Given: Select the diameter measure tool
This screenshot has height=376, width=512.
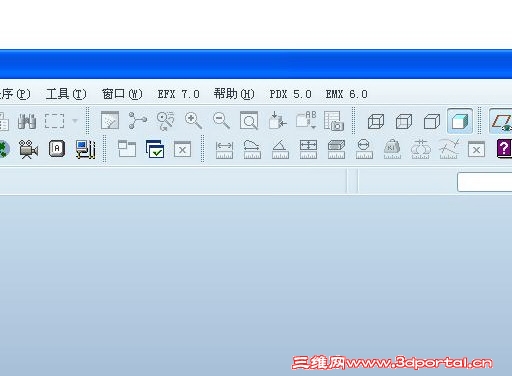Looking at the screenshot, I should (x=364, y=149).
